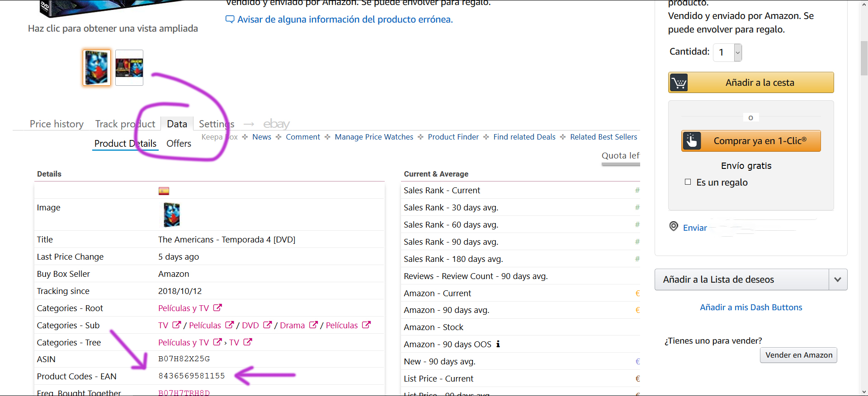The image size is (868, 396).
Task: Click the 1-Click pointer hand icon
Action: 692,141
